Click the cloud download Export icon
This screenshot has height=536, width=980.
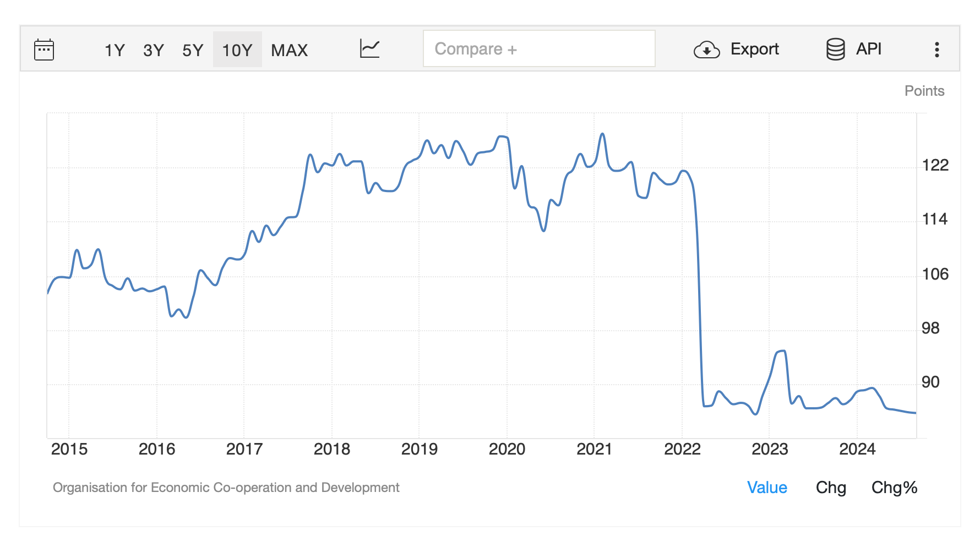(x=706, y=50)
